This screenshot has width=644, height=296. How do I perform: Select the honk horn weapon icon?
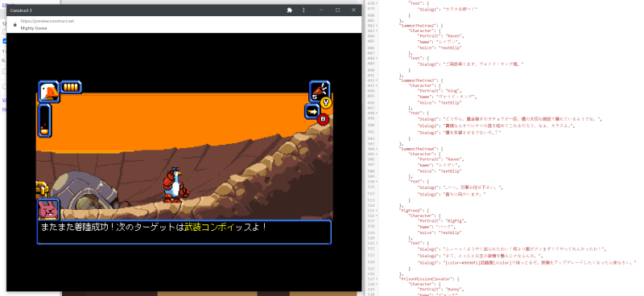click(319, 91)
